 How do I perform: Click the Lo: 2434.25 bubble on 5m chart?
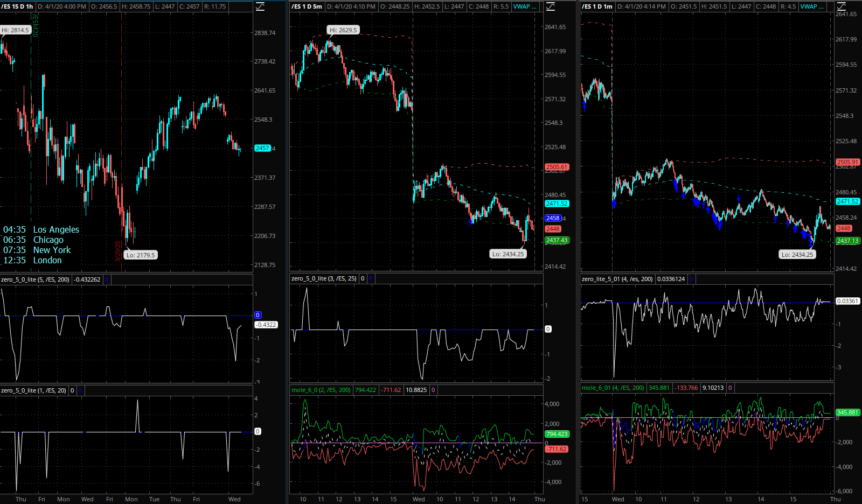[508, 254]
